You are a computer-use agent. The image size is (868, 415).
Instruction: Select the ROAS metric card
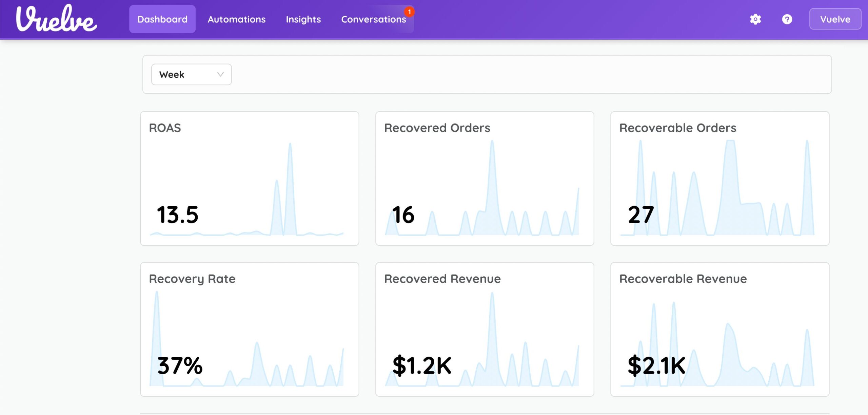coord(250,178)
